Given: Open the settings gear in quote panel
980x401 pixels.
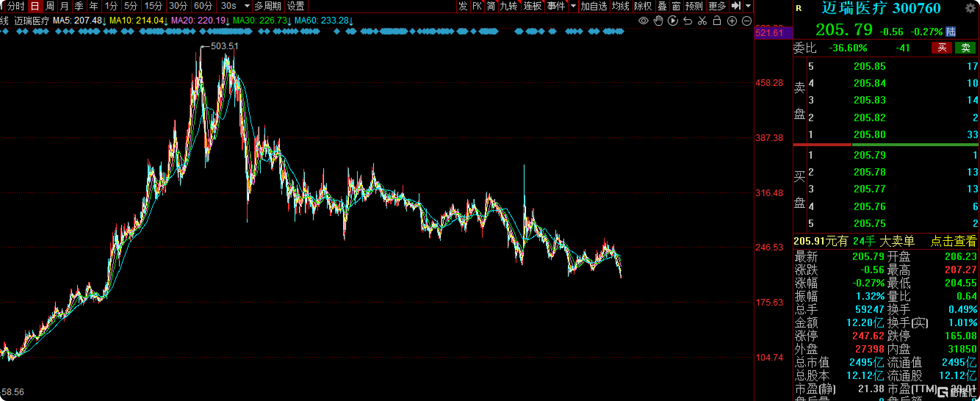Looking at the screenshot, I should tap(970, 8).
